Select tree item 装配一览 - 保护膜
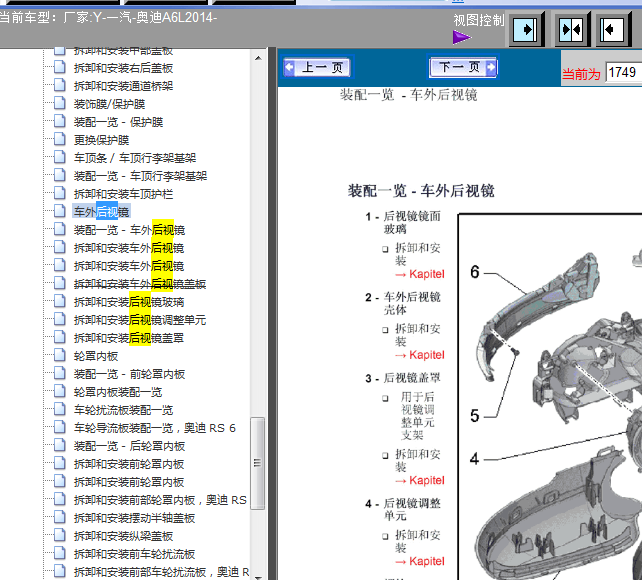 coord(118,122)
